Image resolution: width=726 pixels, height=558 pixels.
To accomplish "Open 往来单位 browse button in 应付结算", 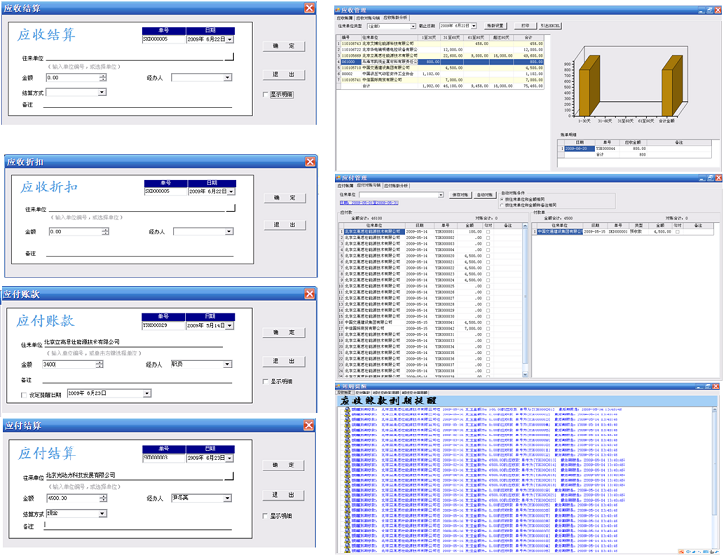I will (x=229, y=476).
